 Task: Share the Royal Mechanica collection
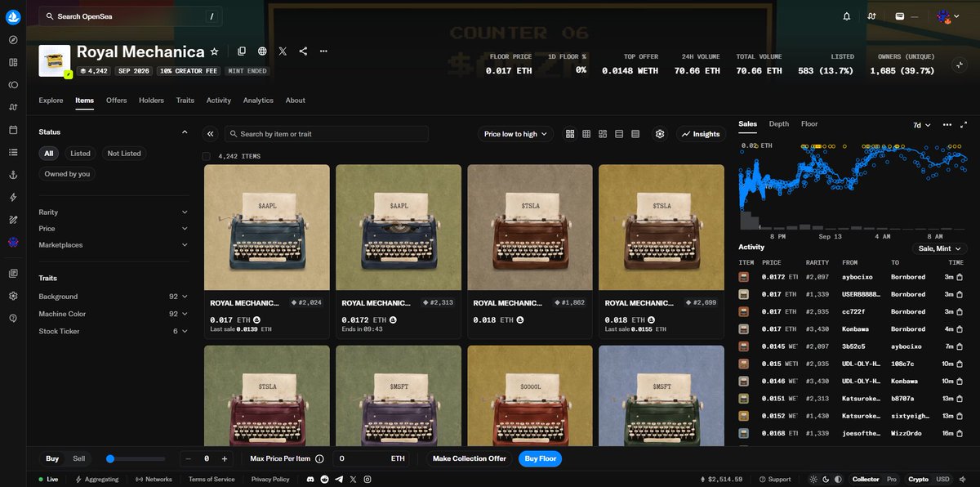303,51
